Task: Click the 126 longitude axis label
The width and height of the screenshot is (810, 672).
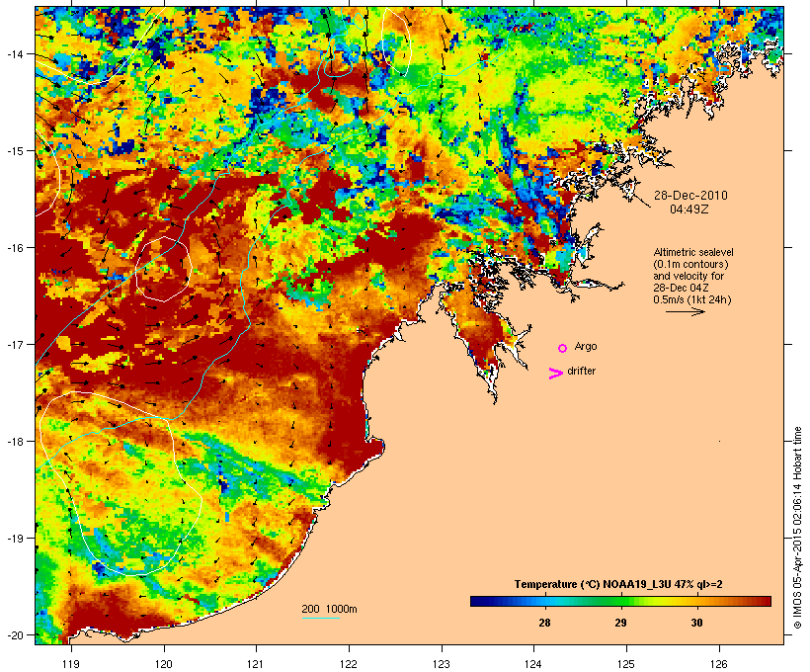Action: pyautogui.click(x=719, y=664)
